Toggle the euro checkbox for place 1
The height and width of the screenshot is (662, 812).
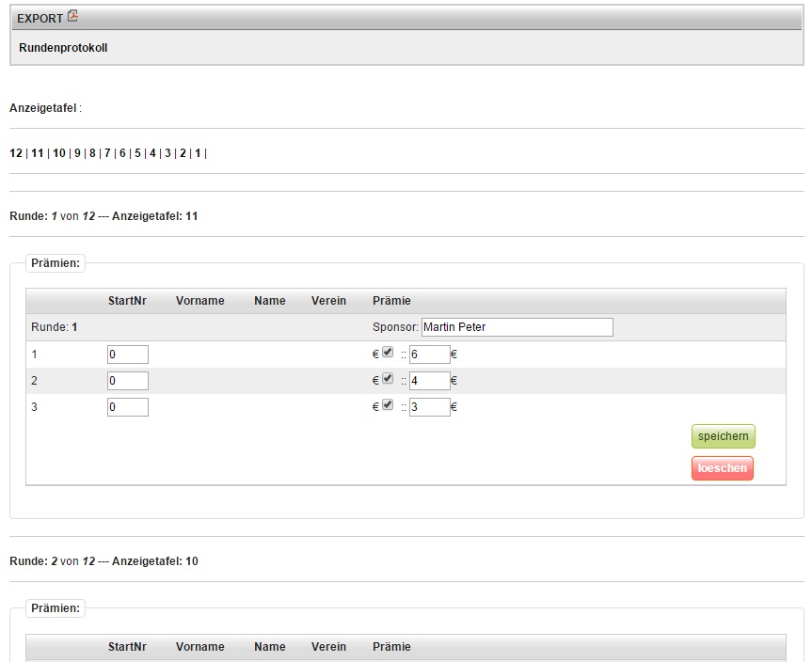tap(388, 353)
